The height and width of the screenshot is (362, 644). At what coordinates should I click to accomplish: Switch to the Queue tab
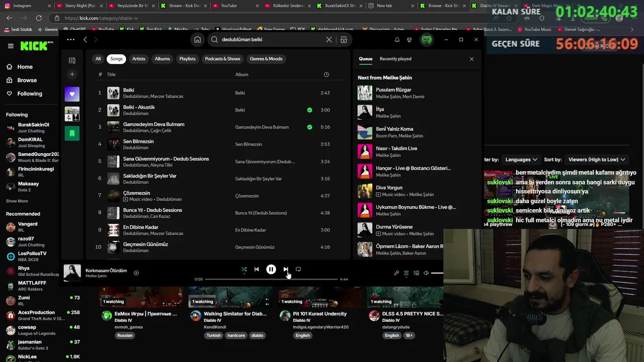pyautogui.click(x=366, y=59)
